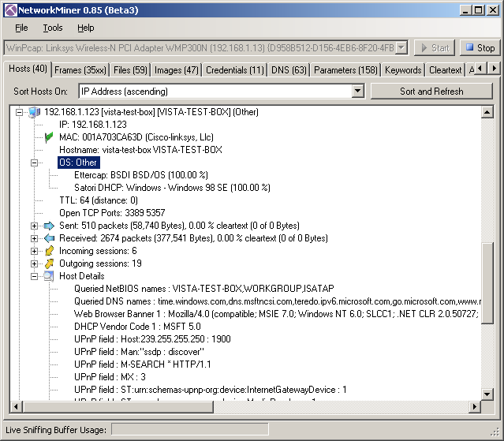Click the horizontal scrollbar thumb
This screenshot has width=504, height=441.
(x=118, y=406)
